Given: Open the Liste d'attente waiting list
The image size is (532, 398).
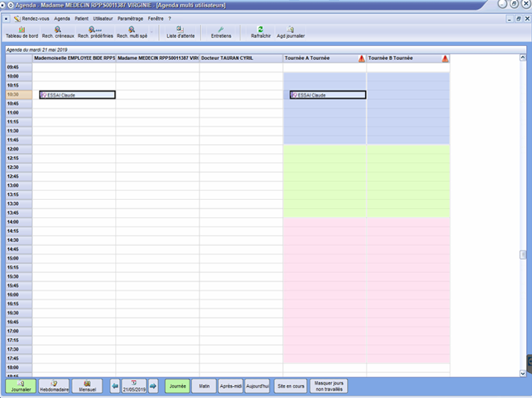Looking at the screenshot, I should (x=180, y=32).
